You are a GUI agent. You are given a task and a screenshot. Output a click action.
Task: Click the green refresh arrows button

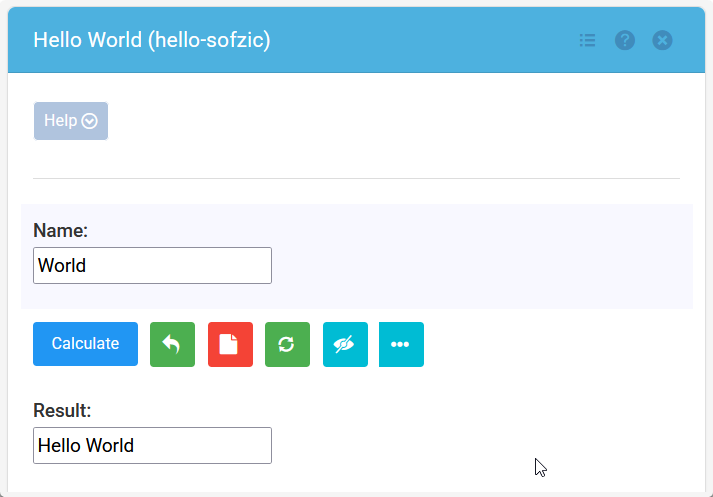tap(287, 344)
